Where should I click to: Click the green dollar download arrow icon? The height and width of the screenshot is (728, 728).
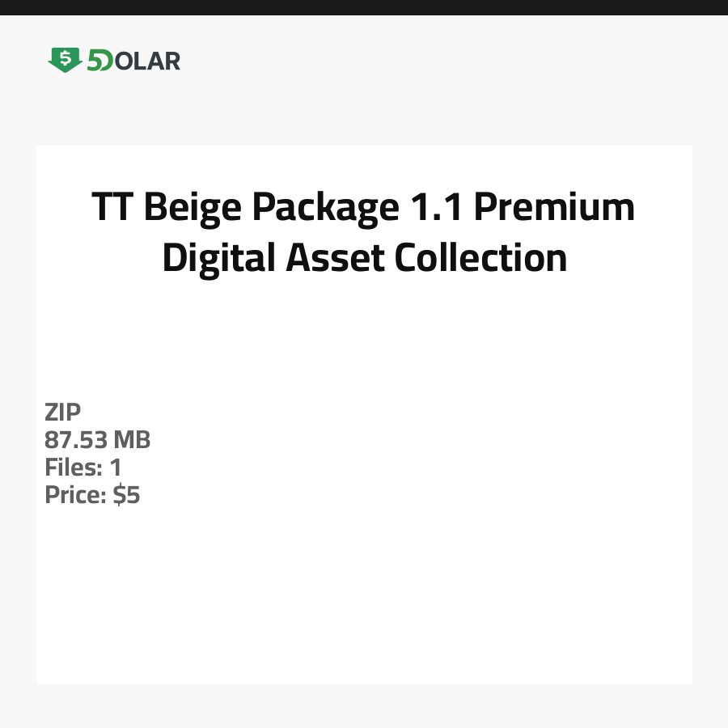[65, 60]
